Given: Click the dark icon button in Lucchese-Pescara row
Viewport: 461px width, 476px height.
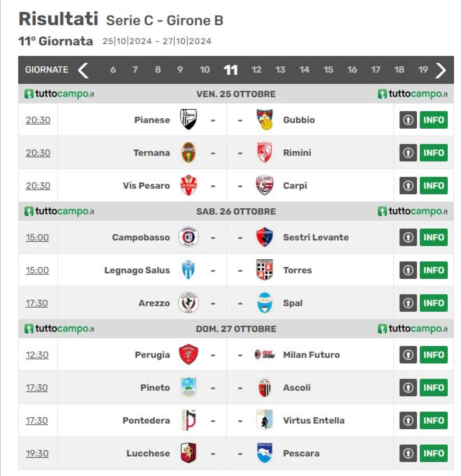Looking at the screenshot, I should (408, 453).
